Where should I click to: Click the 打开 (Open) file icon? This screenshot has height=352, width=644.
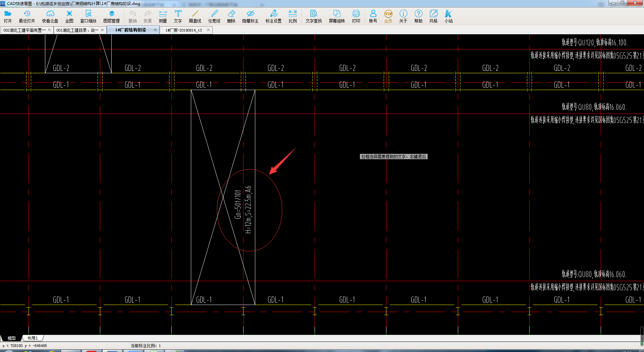coord(8,16)
